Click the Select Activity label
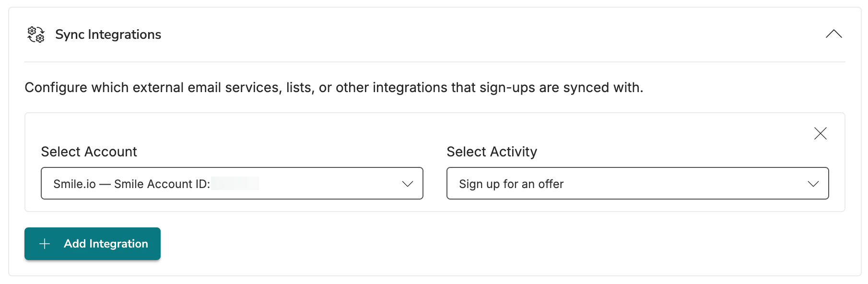 492,152
